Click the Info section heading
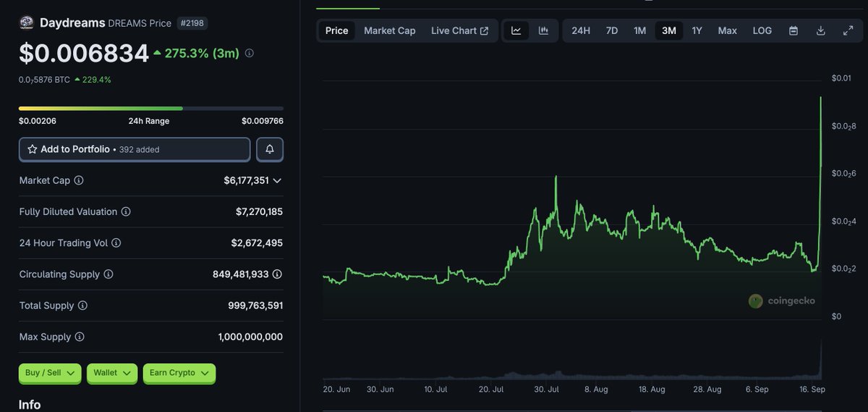 pos(30,405)
